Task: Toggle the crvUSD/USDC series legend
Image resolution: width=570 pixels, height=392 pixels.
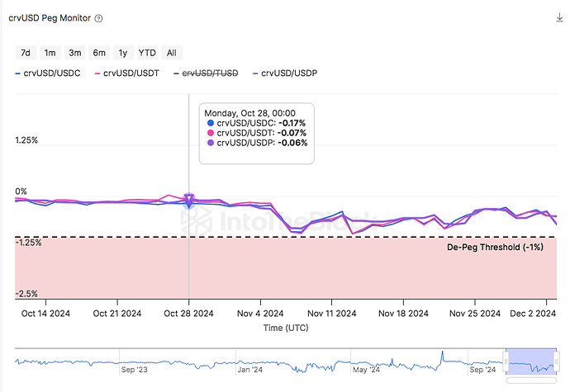Action: (x=48, y=73)
